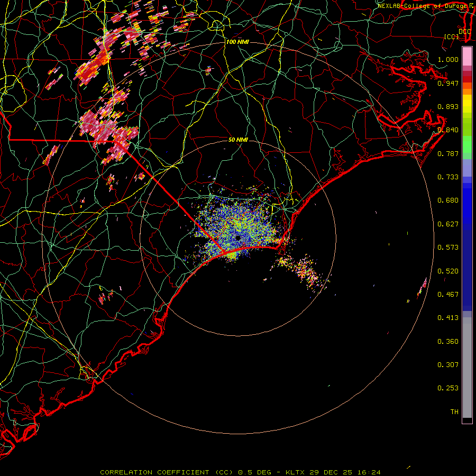Click the "0.573" color scale value
The height and width of the screenshot is (476, 476).
point(448,248)
